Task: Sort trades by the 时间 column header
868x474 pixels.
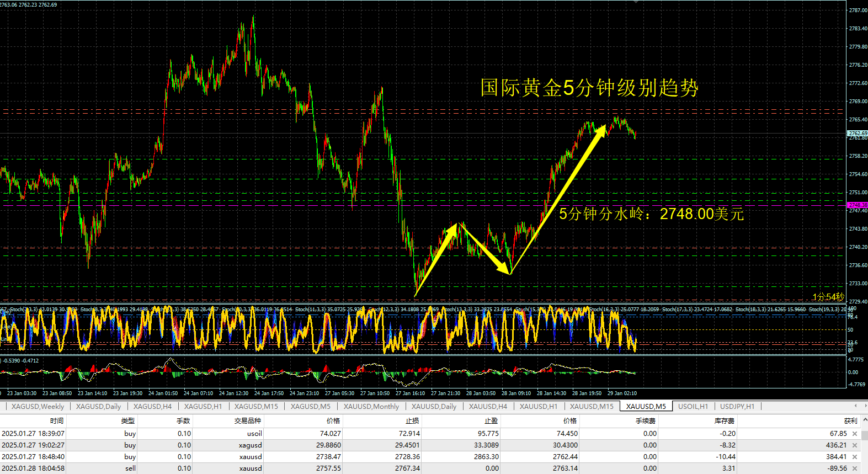Action: [56, 420]
